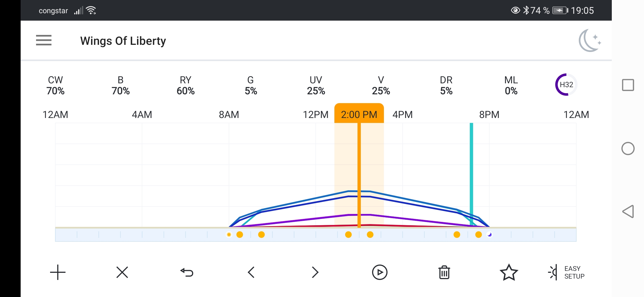
Task: Select the H32 device circle indicator
Action: click(566, 85)
